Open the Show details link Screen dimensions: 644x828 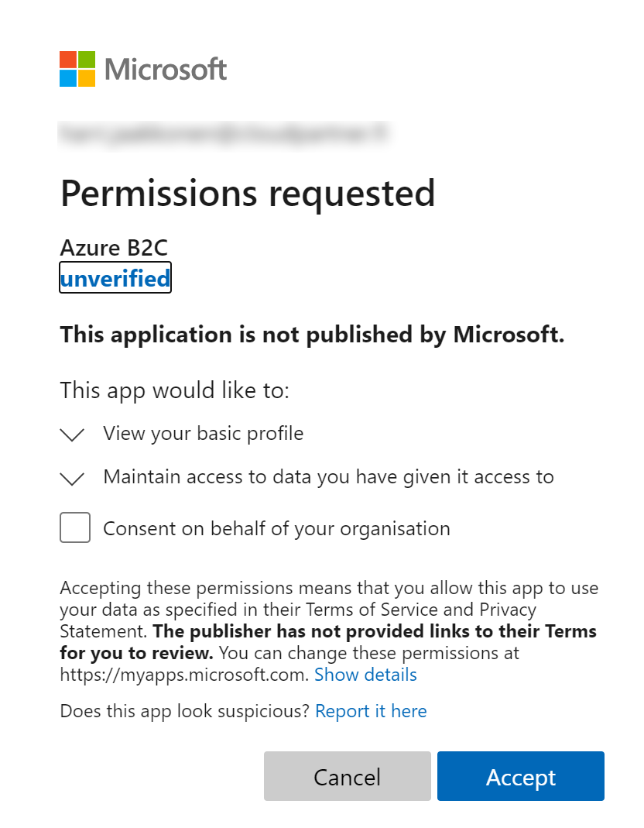pyautogui.click(x=365, y=675)
